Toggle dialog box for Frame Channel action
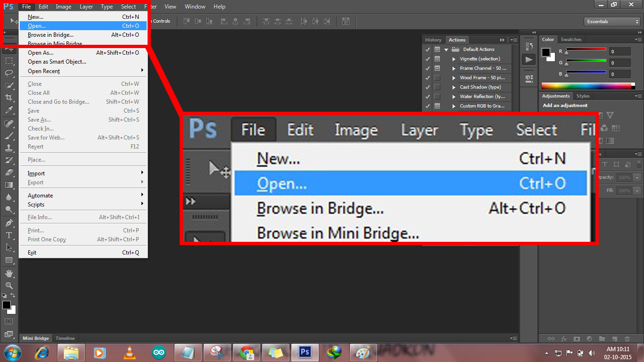This screenshot has width=644, height=362. tap(437, 68)
